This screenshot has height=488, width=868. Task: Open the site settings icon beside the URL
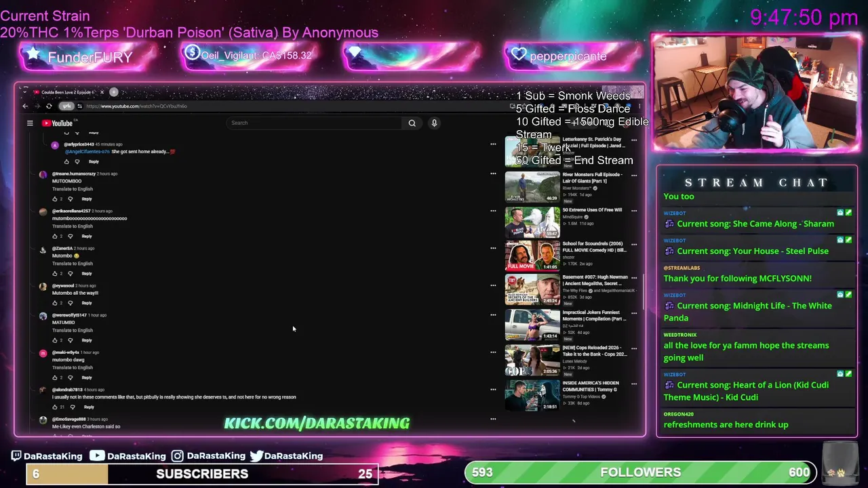click(x=79, y=106)
